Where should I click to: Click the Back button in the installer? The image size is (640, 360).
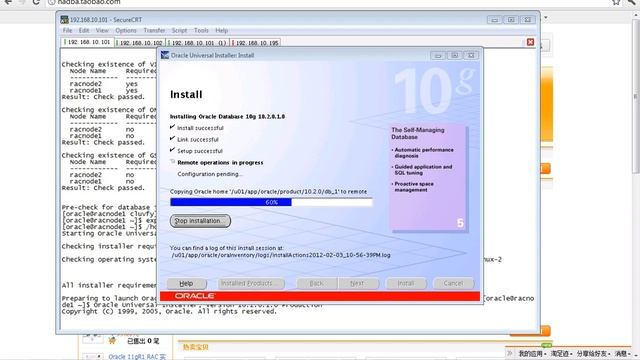pos(316,283)
